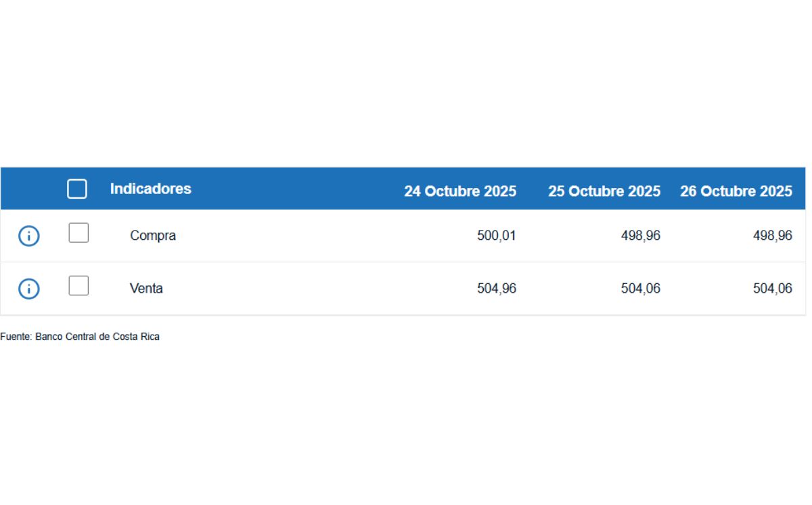
Task: Click the Indicadores column header
Action: (x=150, y=189)
